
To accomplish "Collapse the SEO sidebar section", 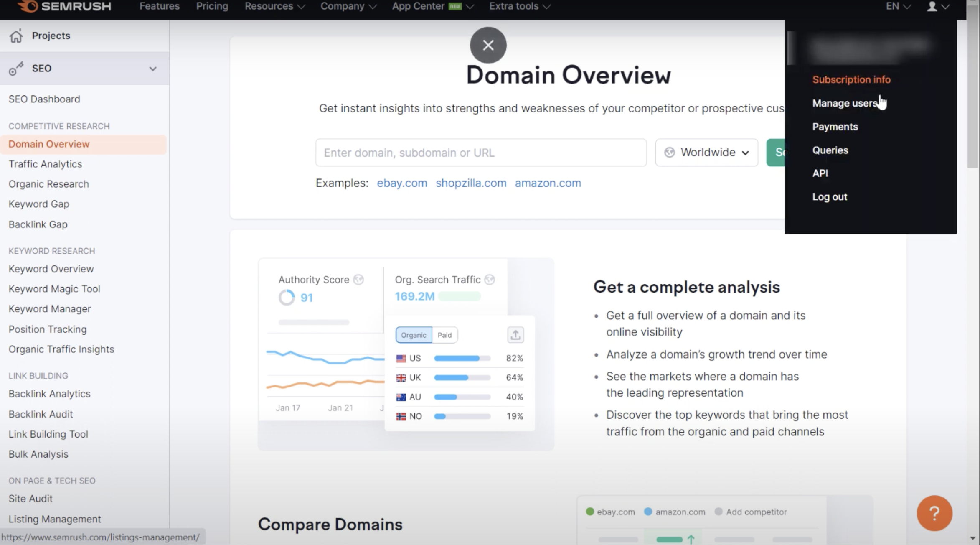I will click(x=153, y=69).
